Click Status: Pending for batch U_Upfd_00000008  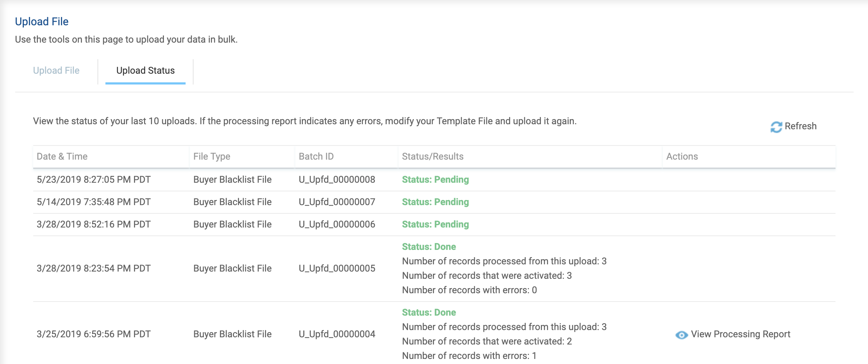coord(435,179)
